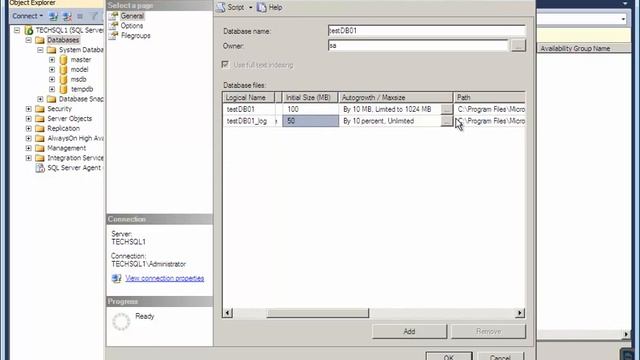Select the Server Objects tree item
Image resolution: width=640 pixels, height=360 pixels.
[69, 118]
